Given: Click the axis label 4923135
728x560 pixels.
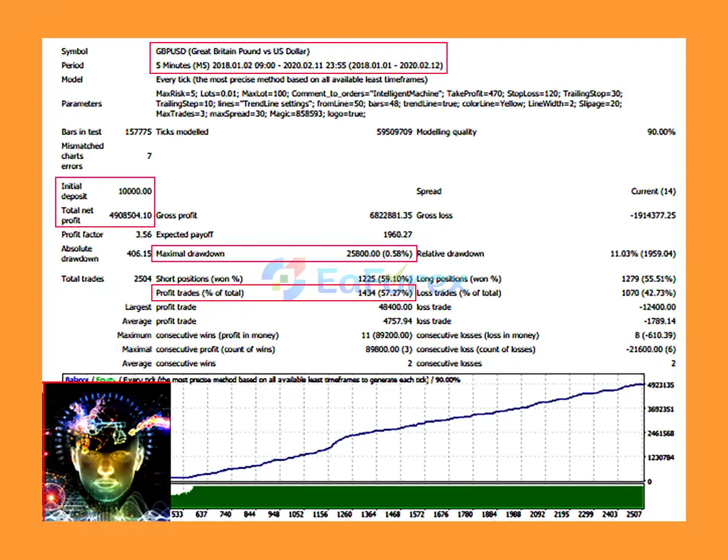Looking at the screenshot, I should point(662,385).
